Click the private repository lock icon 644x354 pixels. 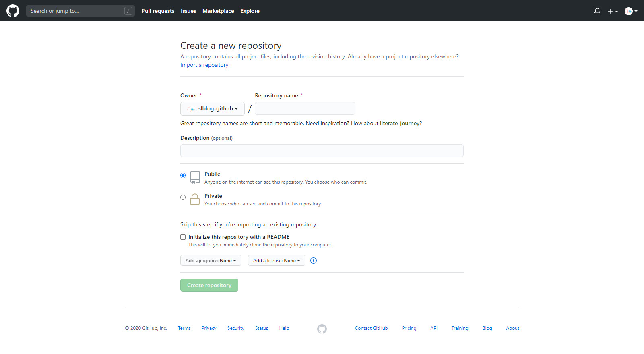click(195, 199)
